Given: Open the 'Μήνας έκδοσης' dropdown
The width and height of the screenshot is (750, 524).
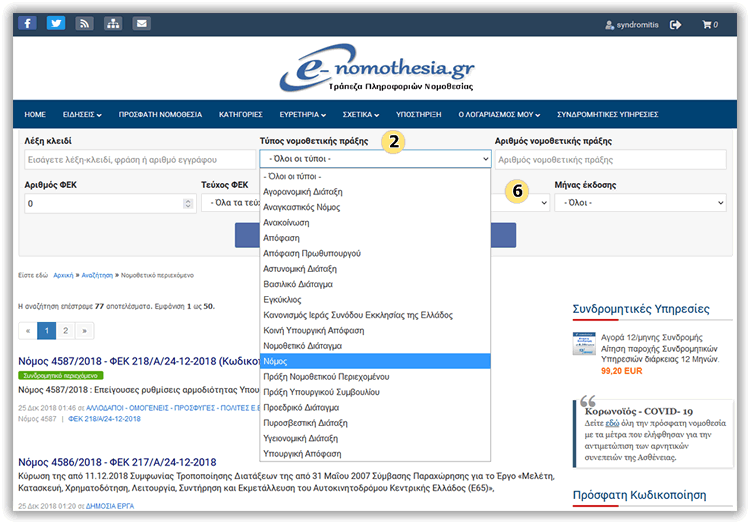Looking at the screenshot, I should pyautogui.click(x=640, y=203).
